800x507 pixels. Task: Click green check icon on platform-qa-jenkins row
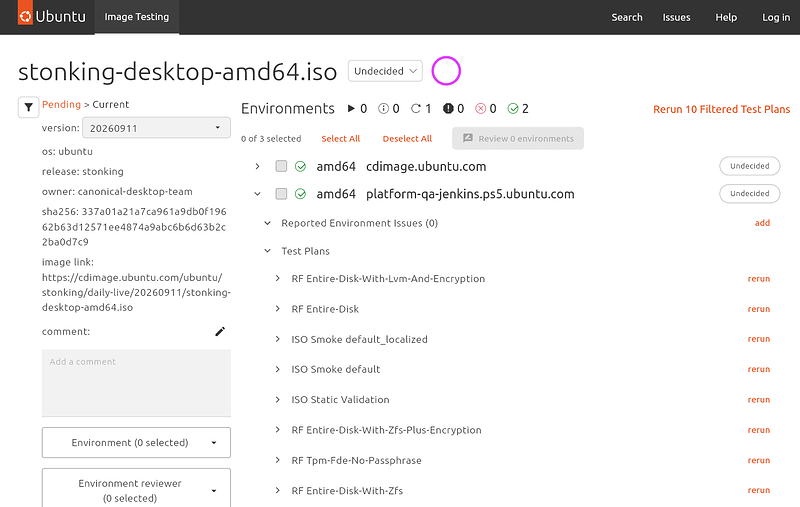[x=301, y=194]
